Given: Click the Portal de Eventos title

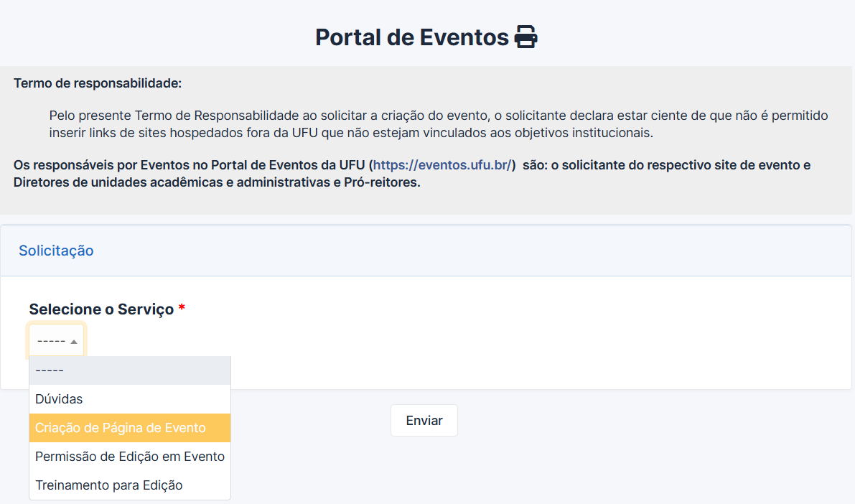Looking at the screenshot, I should (x=412, y=37).
